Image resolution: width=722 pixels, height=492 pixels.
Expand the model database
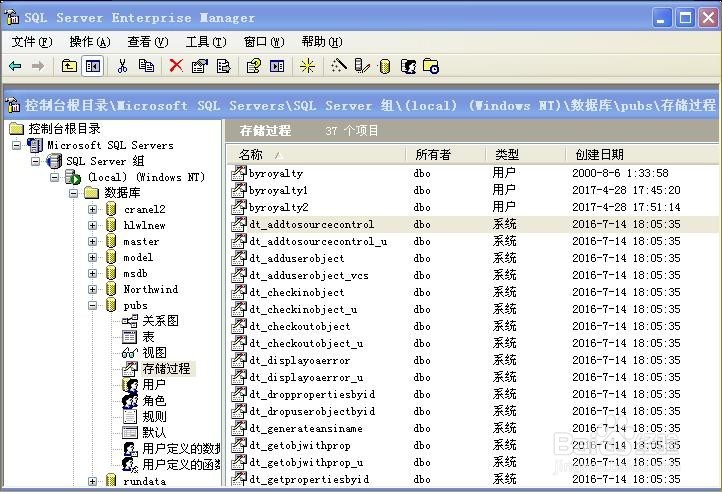93,258
